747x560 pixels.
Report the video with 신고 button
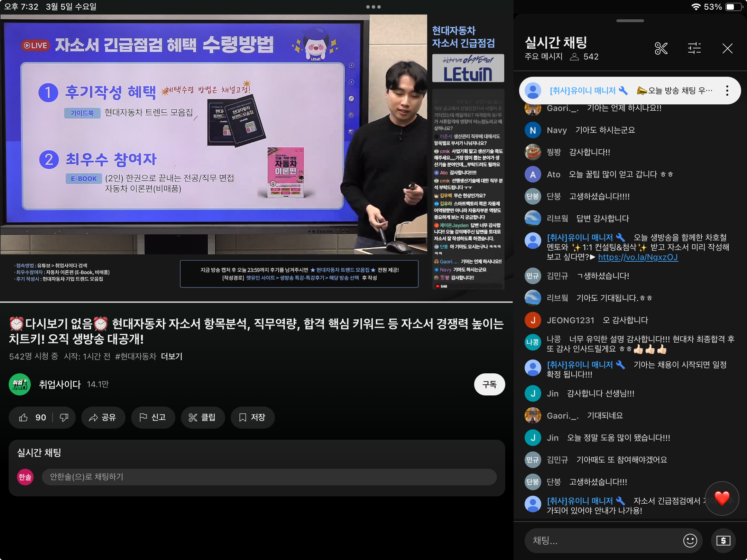[x=153, y=417]
